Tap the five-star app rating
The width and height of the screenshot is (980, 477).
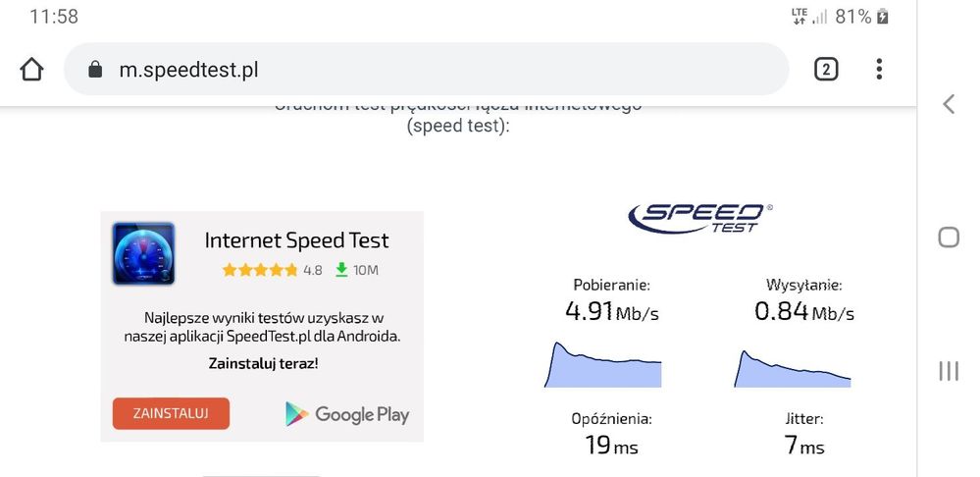click(259, 270)
